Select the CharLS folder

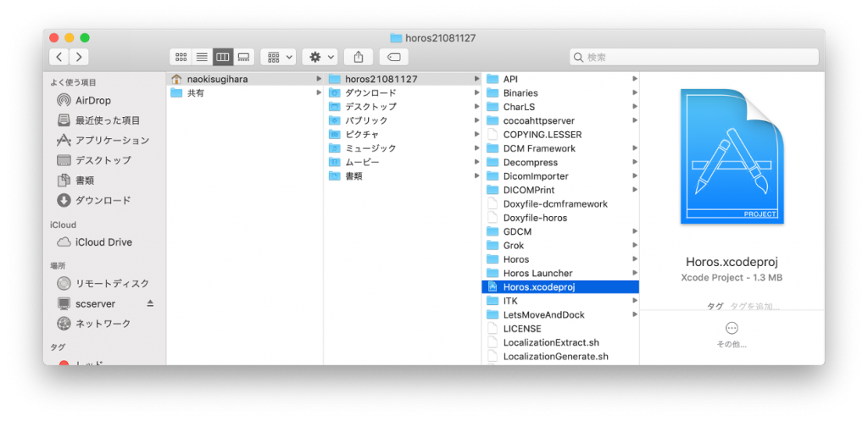click(x=561, y=107)
